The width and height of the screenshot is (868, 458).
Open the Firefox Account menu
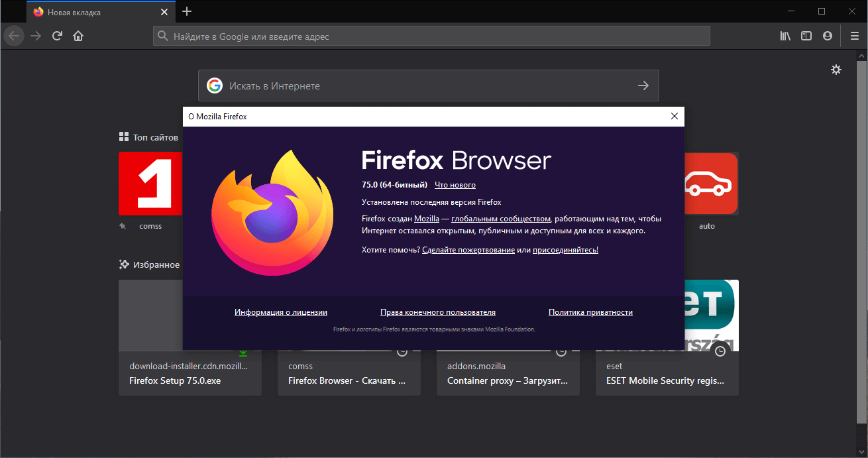[x=827, y=36]
